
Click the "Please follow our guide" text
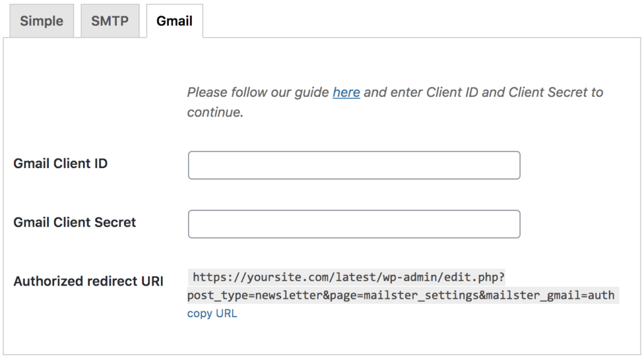258,92
